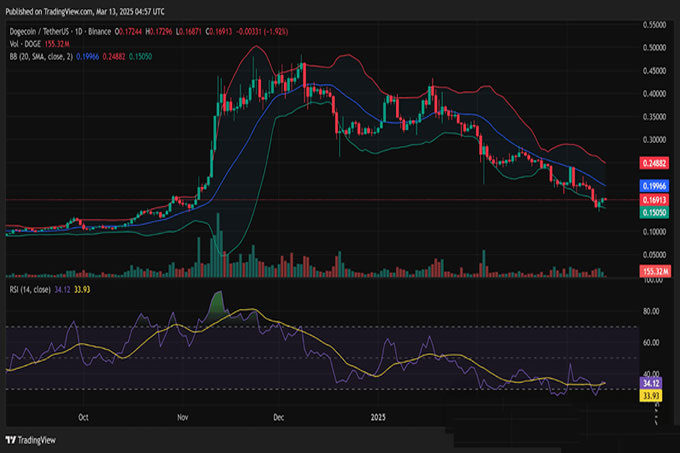Click the Vol · DOGE indicator label
The height and width of the screenshot is (453, 680).
point(25,44)
